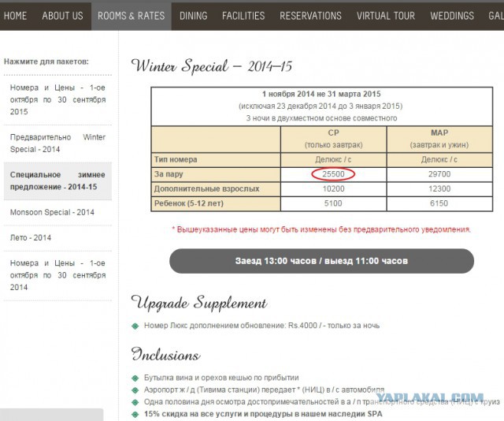The height and width of the screenshot is (421, 504).
Task: Click the check-in/check-out 'Заезд 13:00 часов' banner
Action: (321, 261)
